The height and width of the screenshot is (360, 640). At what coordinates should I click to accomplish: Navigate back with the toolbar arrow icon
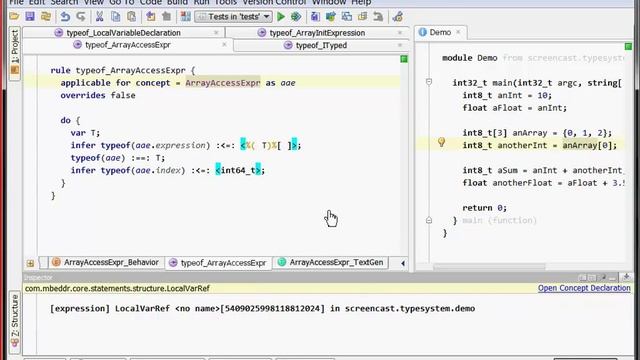coord(151,16)
